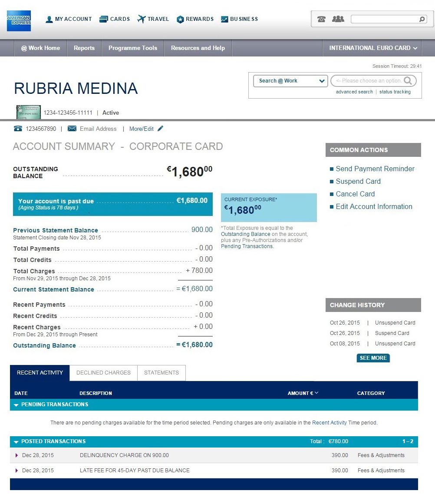Click the American Express logo

pyautogui.click(x=19, y=20)
